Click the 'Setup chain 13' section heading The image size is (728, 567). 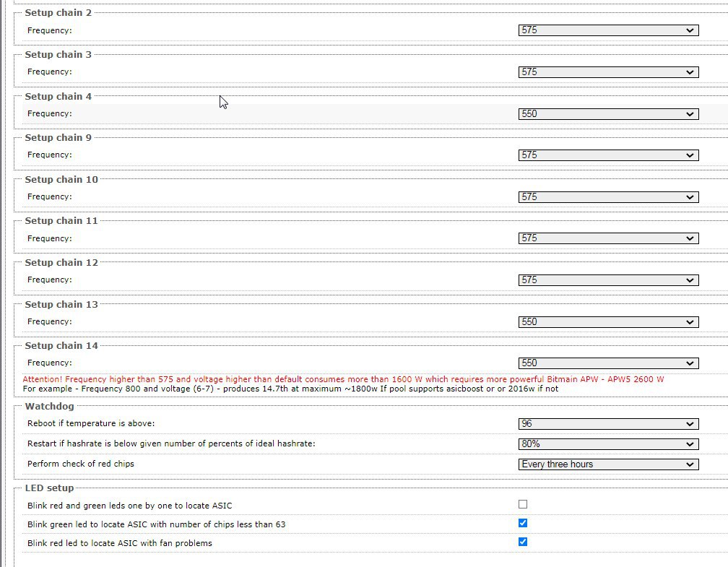coord(61,305)
